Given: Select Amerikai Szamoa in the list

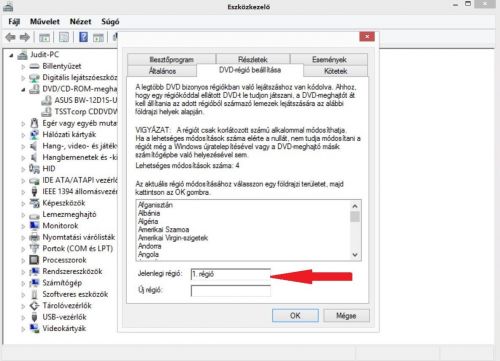Looking at the screenshot, I should pyautogui.click(x=163, y=229).
